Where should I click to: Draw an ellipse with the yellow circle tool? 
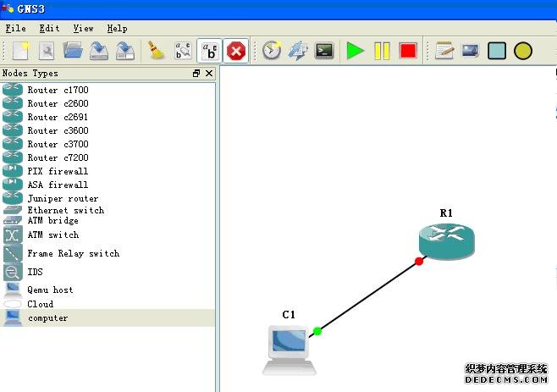(523, 51)
